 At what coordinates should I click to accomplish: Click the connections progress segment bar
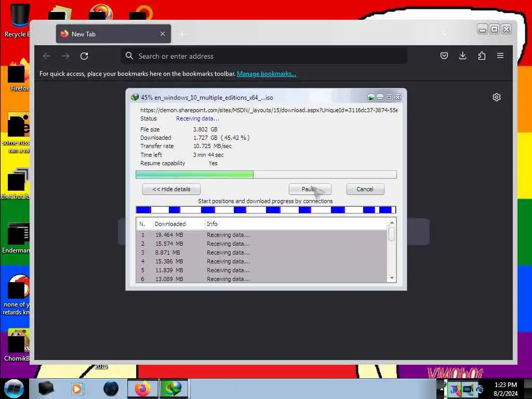click(266, 210)
